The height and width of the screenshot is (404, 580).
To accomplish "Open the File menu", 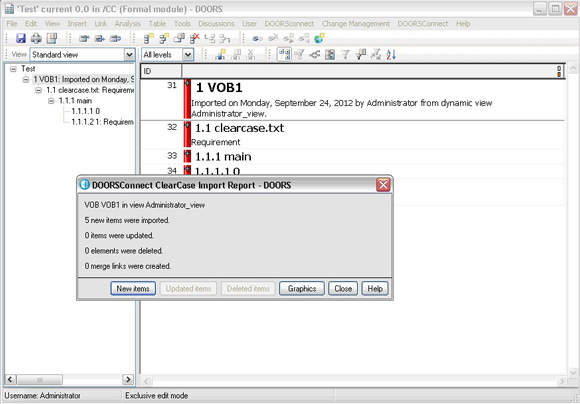I will coord(12,24).
